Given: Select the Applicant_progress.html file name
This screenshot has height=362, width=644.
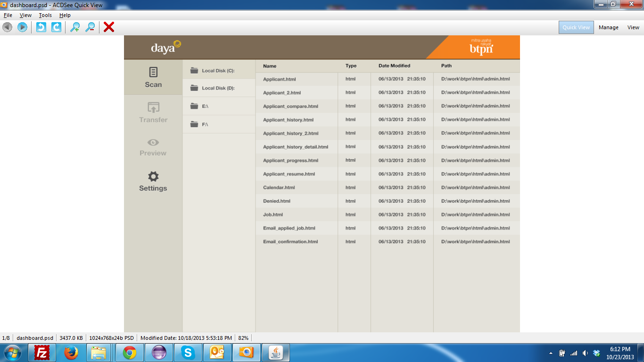Looking at the screenshot, I should (290, 161).
